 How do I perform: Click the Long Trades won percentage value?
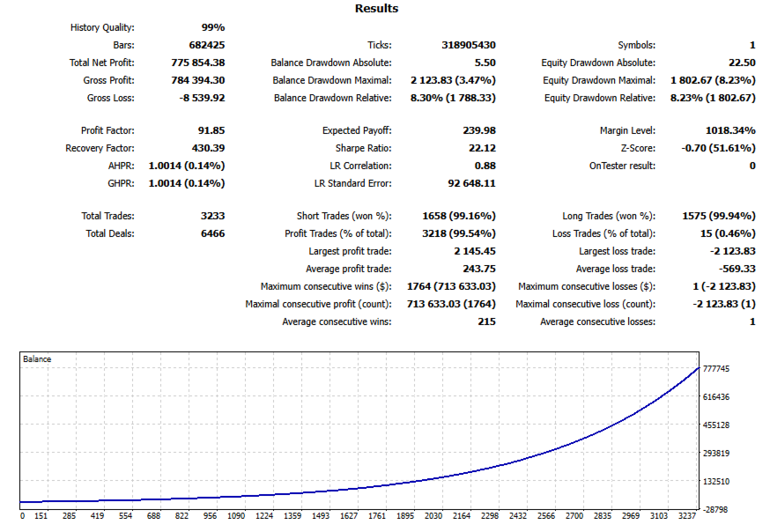coord(719,216)
